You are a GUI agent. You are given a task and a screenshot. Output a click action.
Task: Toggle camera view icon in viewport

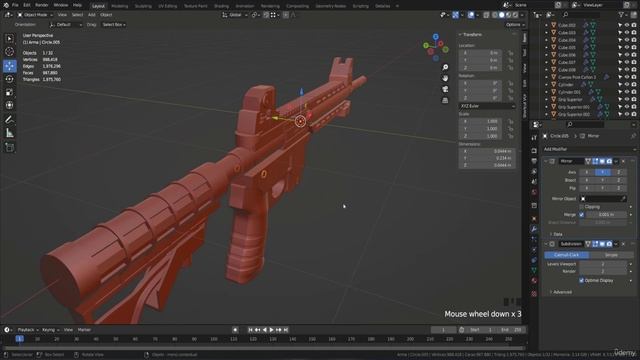coord(445,89)
